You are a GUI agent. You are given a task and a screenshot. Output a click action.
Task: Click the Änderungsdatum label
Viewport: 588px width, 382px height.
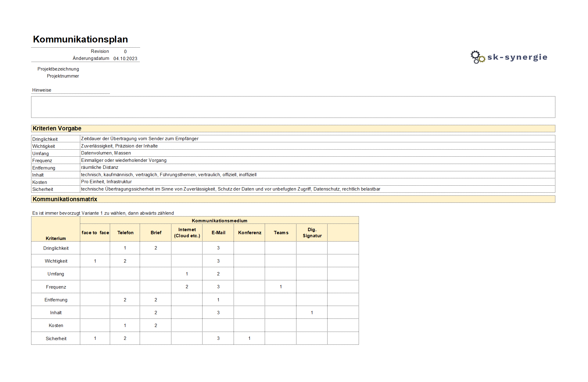click(91, 58)
